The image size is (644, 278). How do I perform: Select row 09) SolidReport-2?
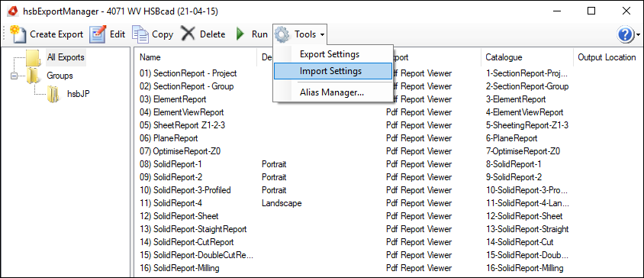(171, 177)
